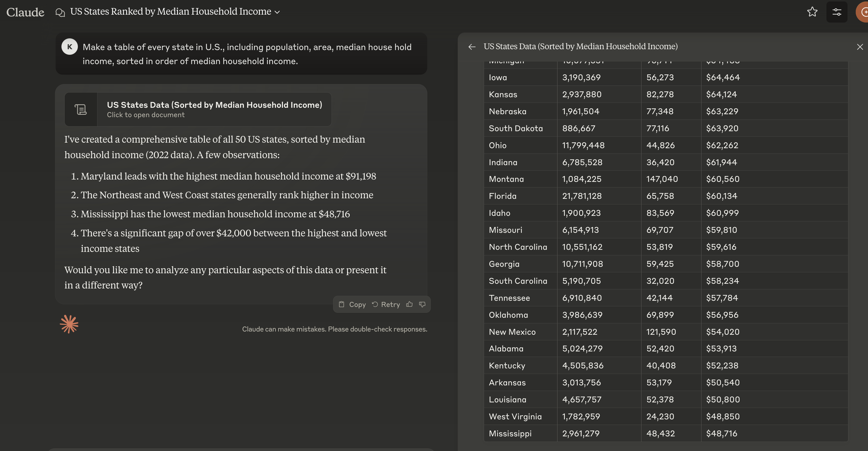Give thumbs down feedback

422,304
